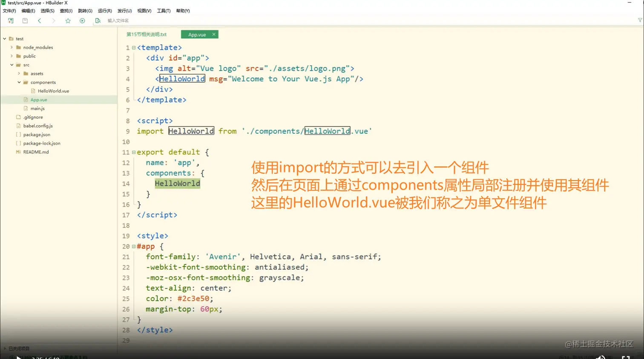Fold the export default block at line 11

tap(134, 152)
